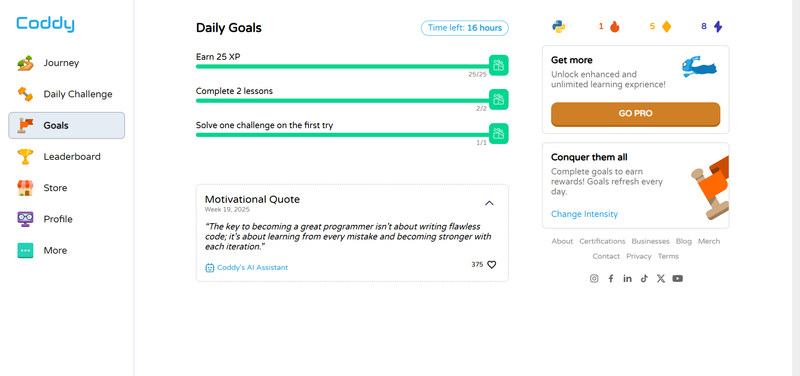
Task: Click the Coddy logo
Action: coord(45,24)
